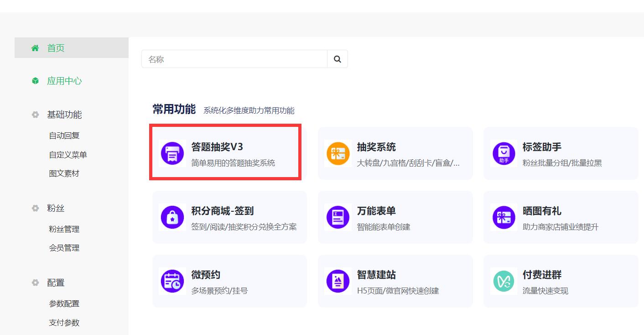
Task: Click the gear icon beside 配置
Action: (x=35, y=283)
